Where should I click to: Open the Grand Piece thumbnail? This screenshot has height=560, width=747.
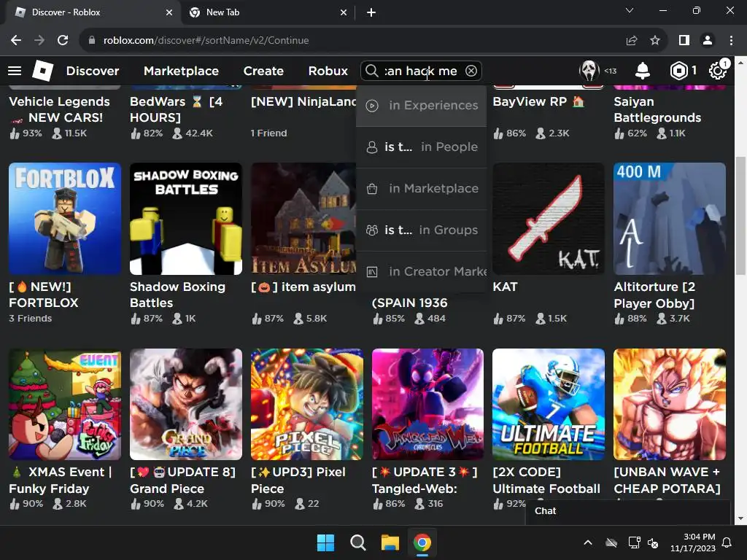pos(186,404)
